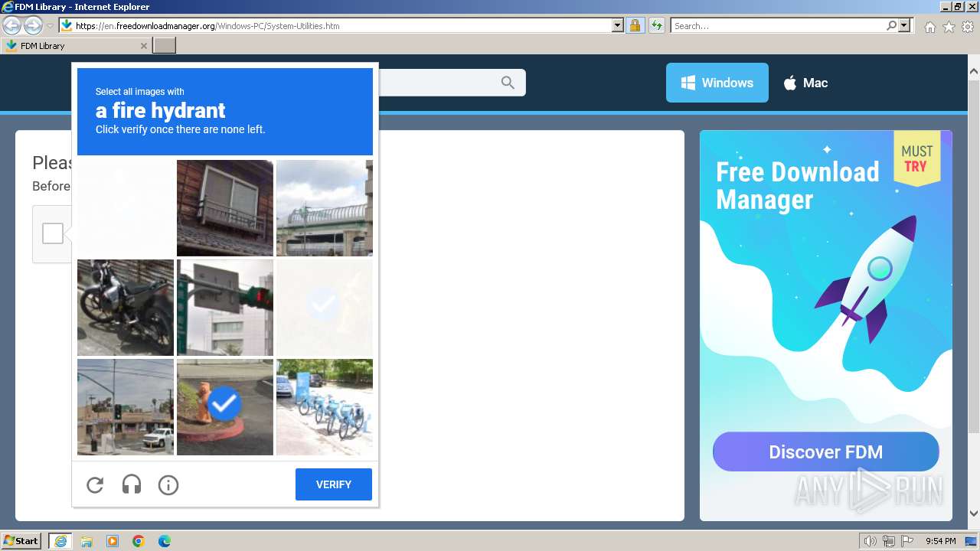
Task: Click the site search magnifier icon
Action: point(508,83)
